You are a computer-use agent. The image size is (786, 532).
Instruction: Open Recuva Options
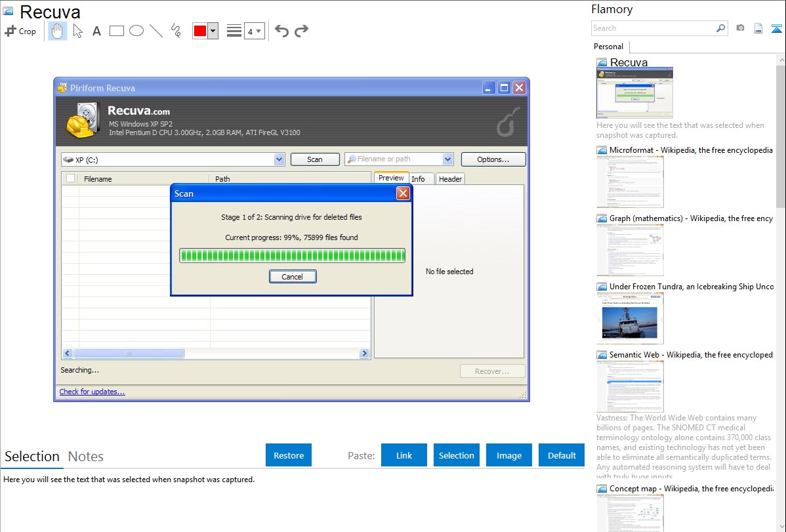pos(493,159)
